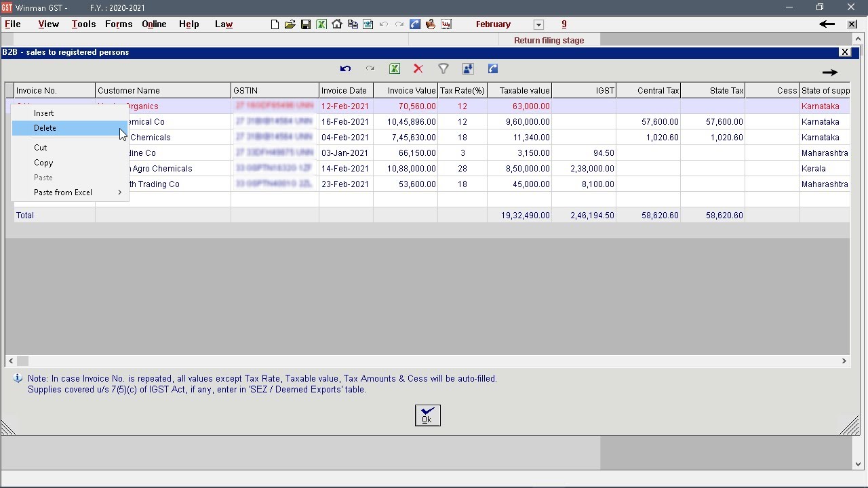
Task: Open the Help menu
Action: tap(189, 24)
